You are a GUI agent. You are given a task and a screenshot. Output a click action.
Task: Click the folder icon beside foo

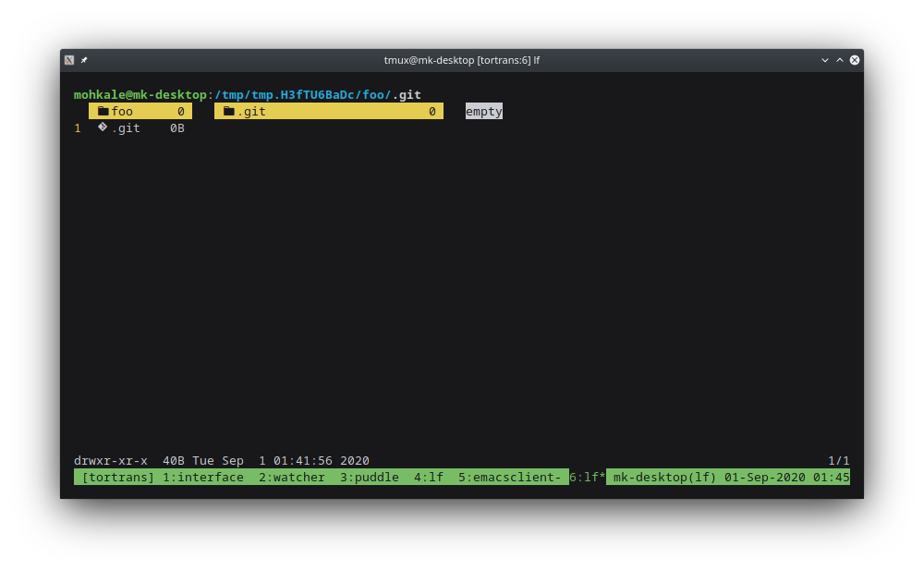(x=103, y=111)
